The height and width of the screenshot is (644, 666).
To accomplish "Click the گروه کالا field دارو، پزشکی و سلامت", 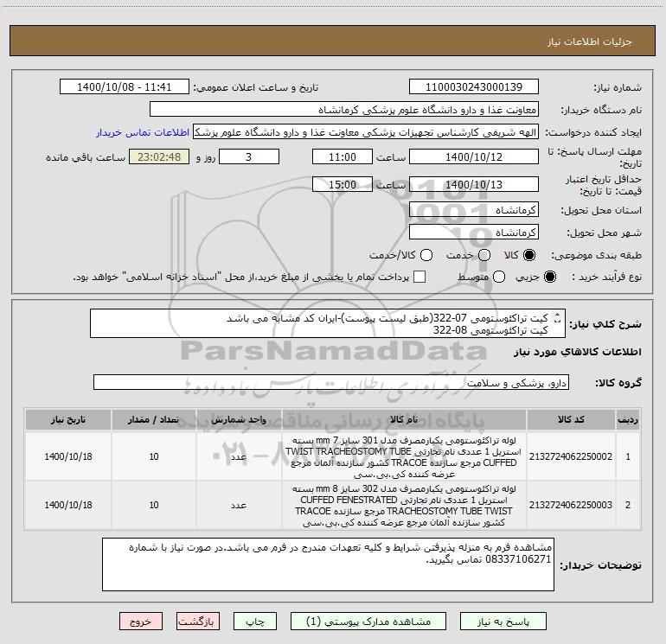I will click(x=331, y=382).
